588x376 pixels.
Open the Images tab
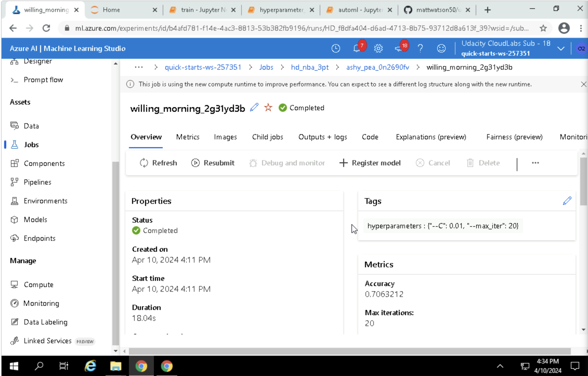pos(225,137)
